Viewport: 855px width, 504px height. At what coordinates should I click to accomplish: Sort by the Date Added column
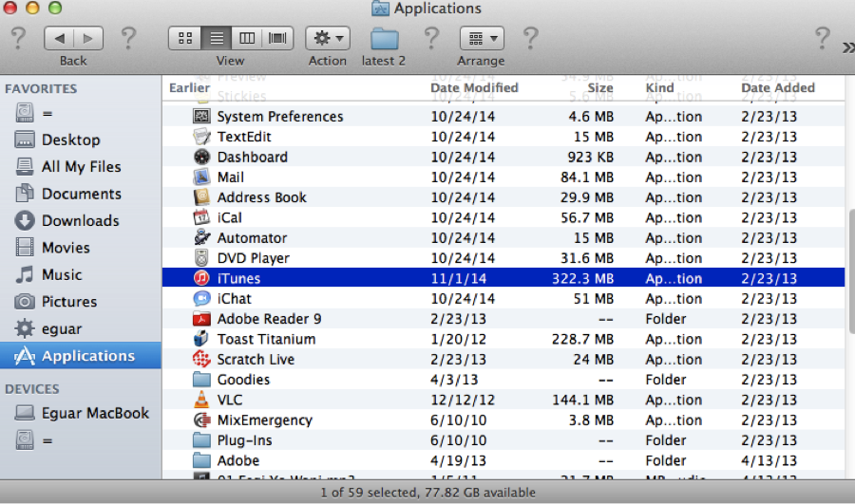click(777, 87)
